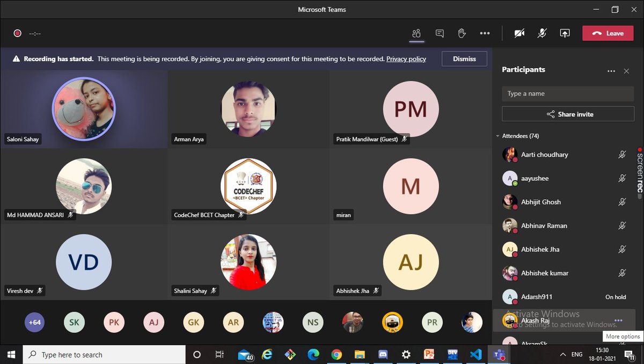Open Visual Studio Code from taskbar

click(475, 354)
